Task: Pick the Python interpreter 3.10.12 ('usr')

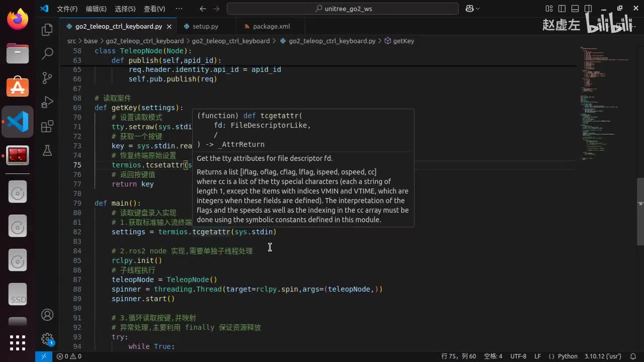Action: click(603, 356)
